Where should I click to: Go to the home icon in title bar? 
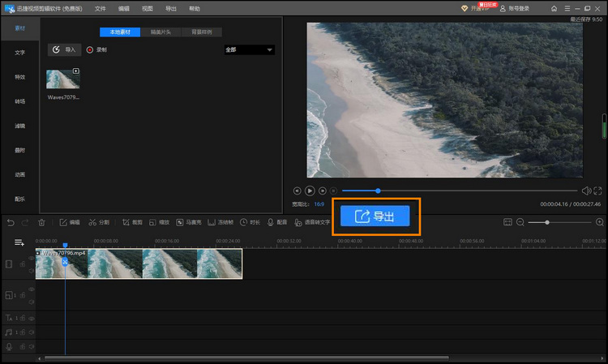pos(554,9)
